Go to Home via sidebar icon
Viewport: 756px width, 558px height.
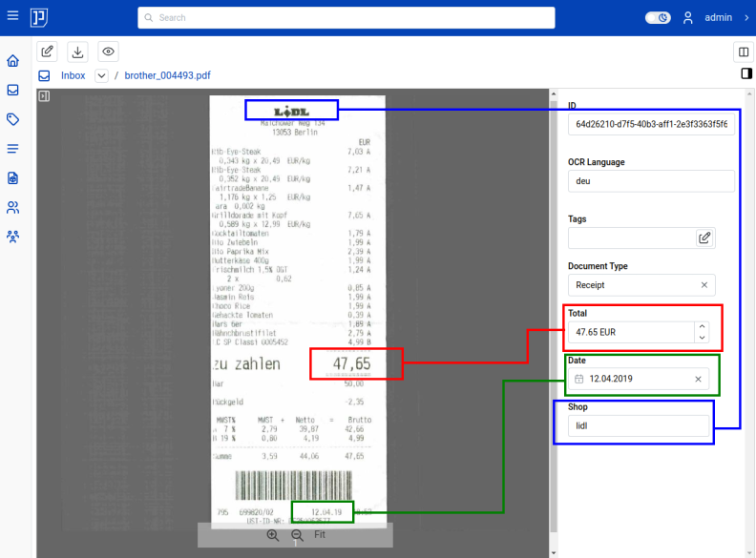tap(13, 61)
